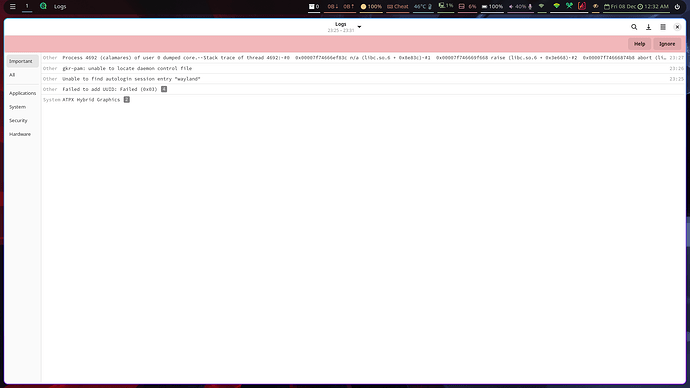The width and height of the screenshot is (690, 388).
Task: Open the calamares core dump log entry
Action: pyautogui.click(x=363, y=58)
